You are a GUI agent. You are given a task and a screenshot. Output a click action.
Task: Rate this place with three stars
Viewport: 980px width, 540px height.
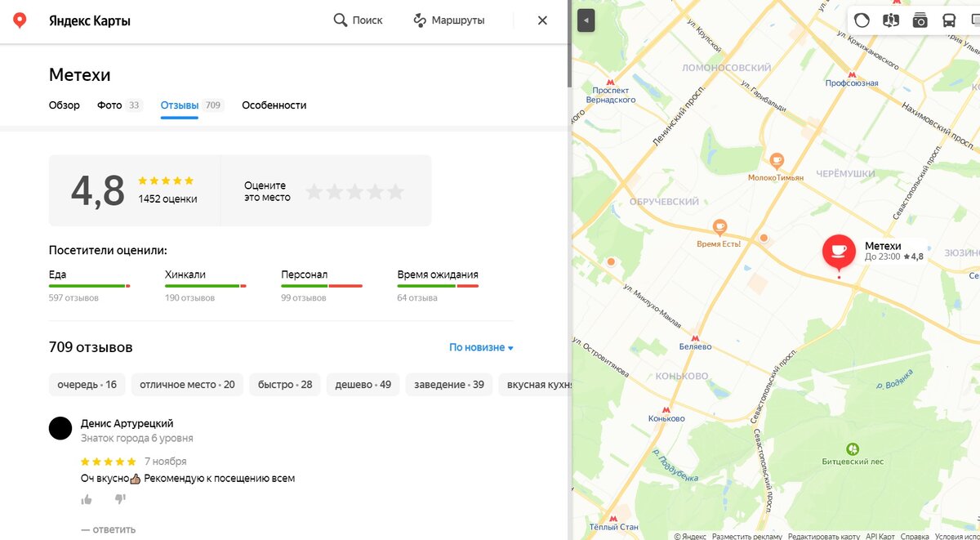pos(355,191)
